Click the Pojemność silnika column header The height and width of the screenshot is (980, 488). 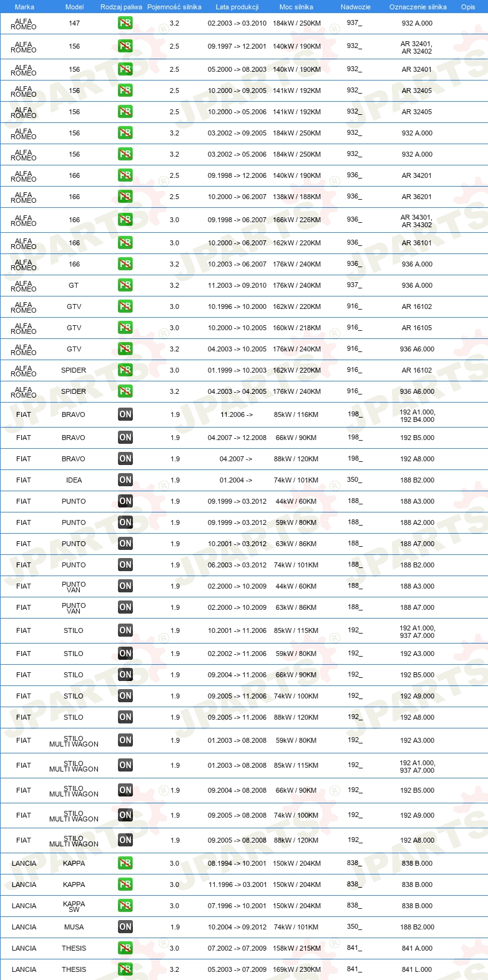tap(174, 7)
